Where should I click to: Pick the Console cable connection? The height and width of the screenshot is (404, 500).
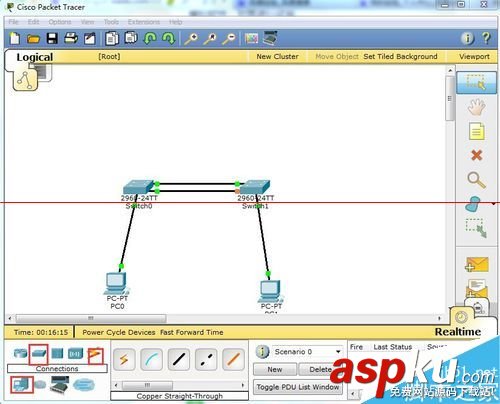click(152, 359)
